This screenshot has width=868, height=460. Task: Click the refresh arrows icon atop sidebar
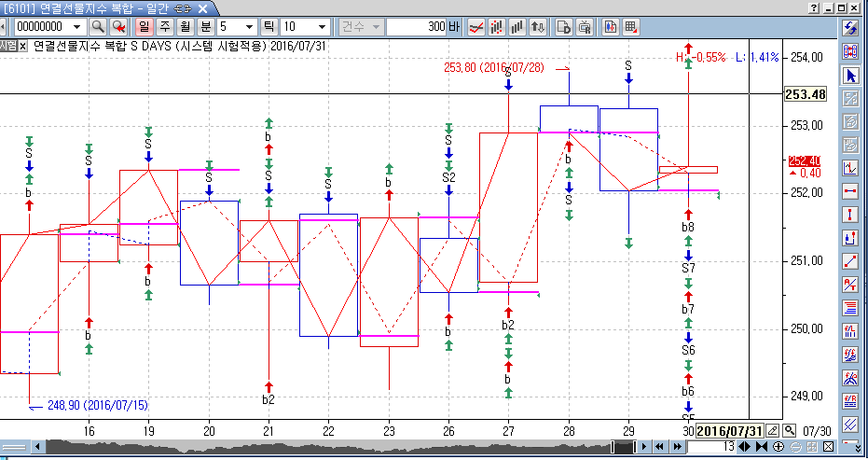click(x=850, y=29)
